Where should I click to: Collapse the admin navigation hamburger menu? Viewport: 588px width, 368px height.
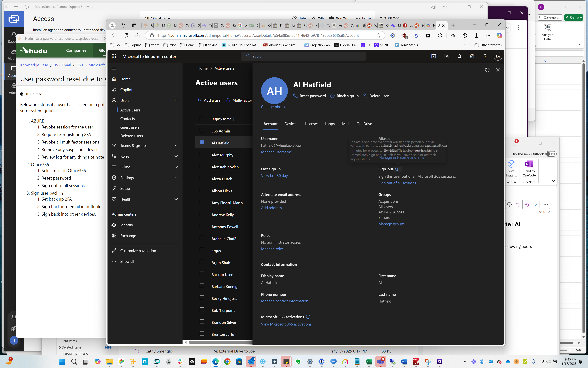click(114, 68)
